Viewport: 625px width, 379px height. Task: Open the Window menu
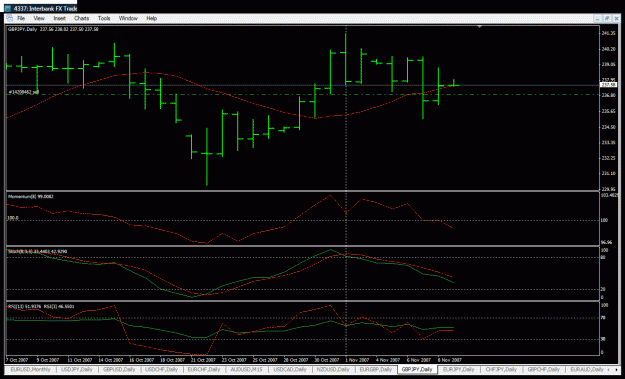pos(128,18)
